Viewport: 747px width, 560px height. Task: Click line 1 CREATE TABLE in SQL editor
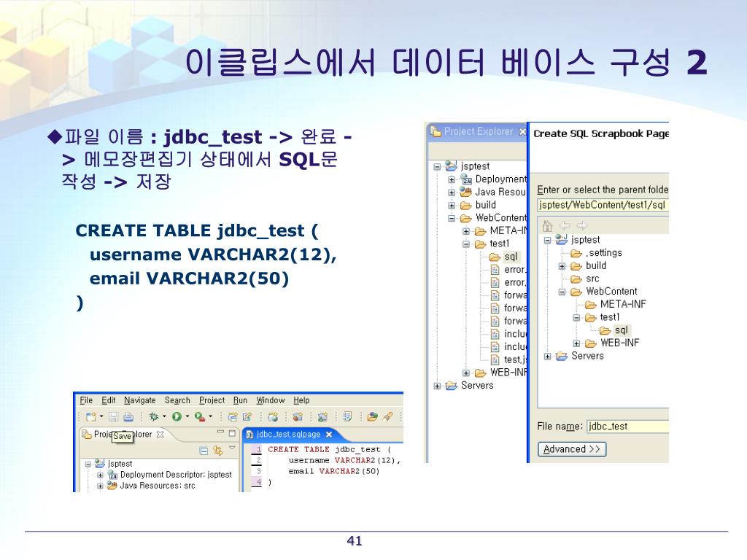pyautogui.click(x=329, y=449)
